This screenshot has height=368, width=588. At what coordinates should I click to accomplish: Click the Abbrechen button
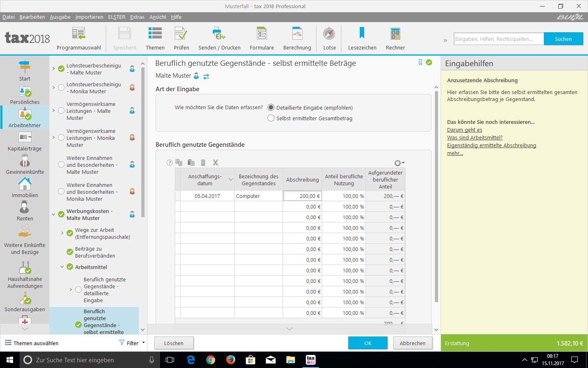coord(412,343)
